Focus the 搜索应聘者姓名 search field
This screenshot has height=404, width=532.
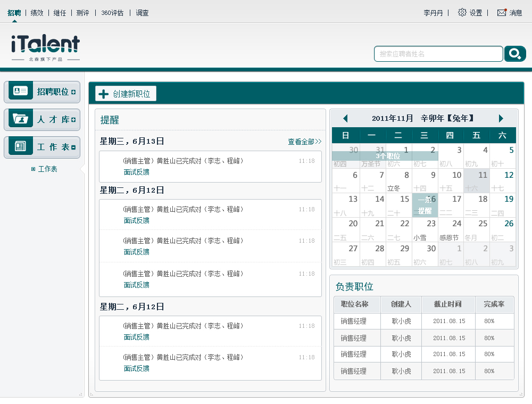[438, 54]
